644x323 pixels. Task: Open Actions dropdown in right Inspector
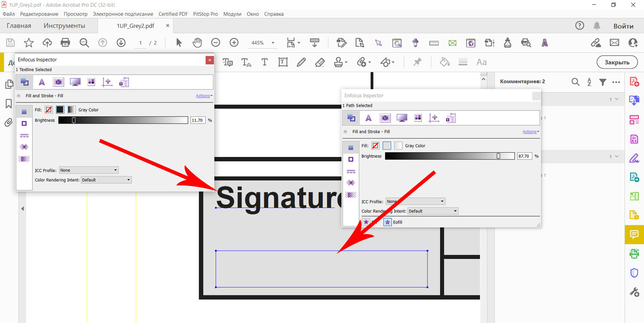click(531, 132)
